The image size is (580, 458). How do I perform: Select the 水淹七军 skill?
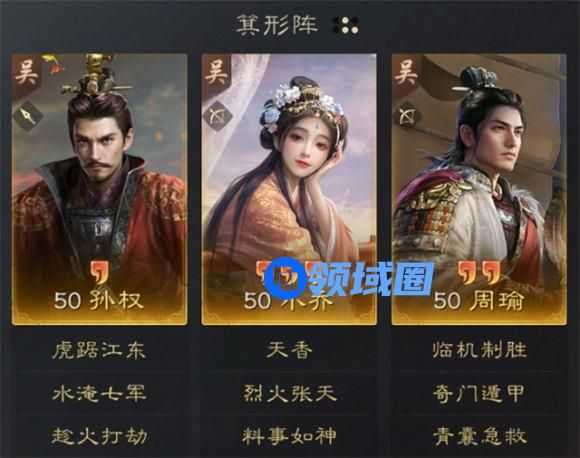point(99,393)
